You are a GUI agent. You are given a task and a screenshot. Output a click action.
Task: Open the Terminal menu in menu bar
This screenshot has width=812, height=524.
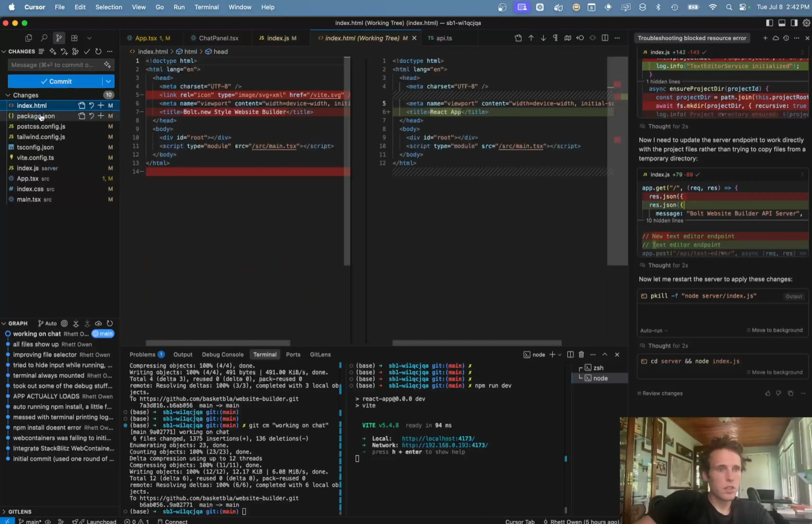pos(207,7)
